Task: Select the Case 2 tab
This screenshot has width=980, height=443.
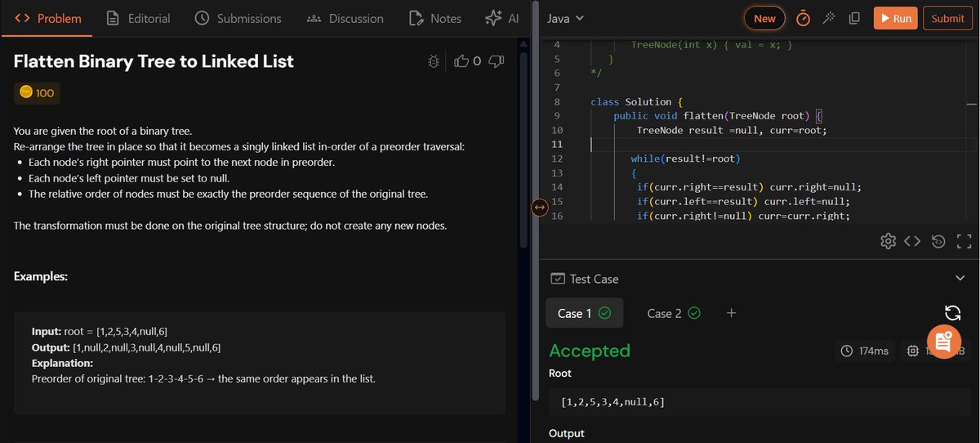Action: [674, 313]
